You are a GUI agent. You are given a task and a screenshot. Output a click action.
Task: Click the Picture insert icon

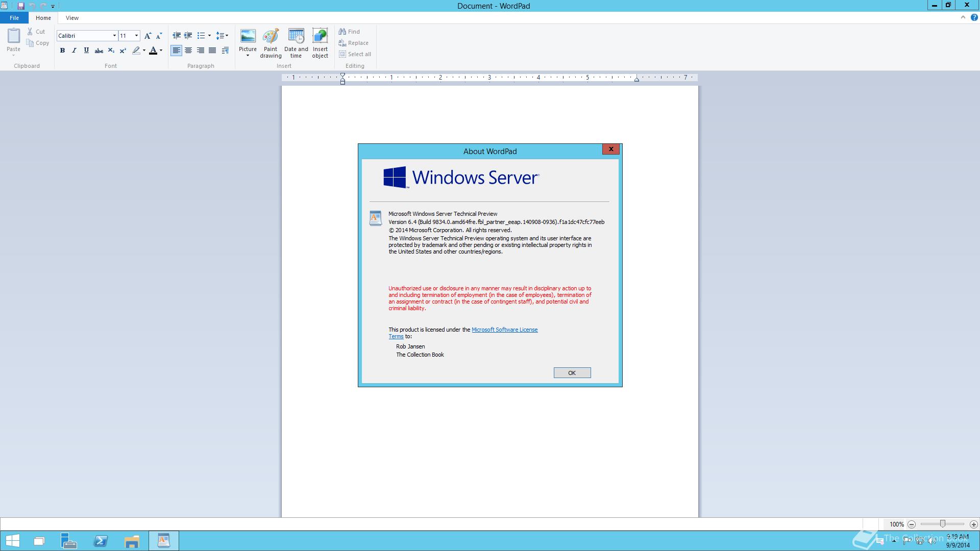248,36
